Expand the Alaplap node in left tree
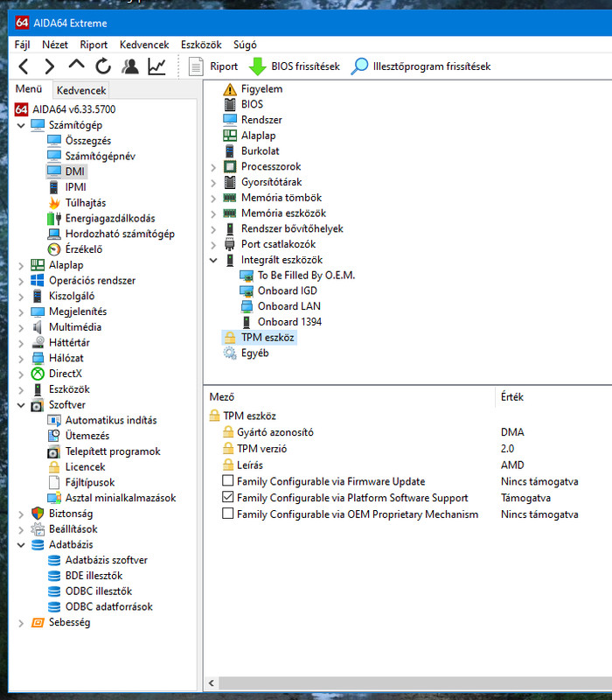 tap(20, 266)
